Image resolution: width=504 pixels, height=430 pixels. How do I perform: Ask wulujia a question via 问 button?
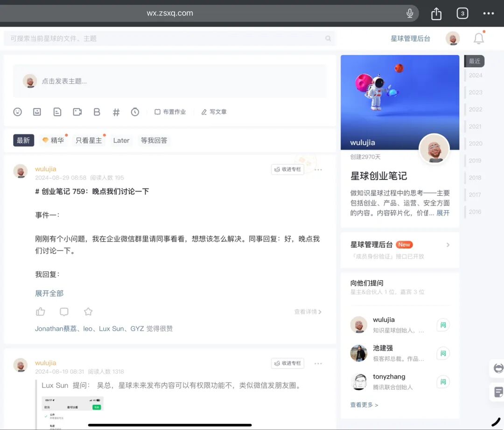click(x=443, y=325)
